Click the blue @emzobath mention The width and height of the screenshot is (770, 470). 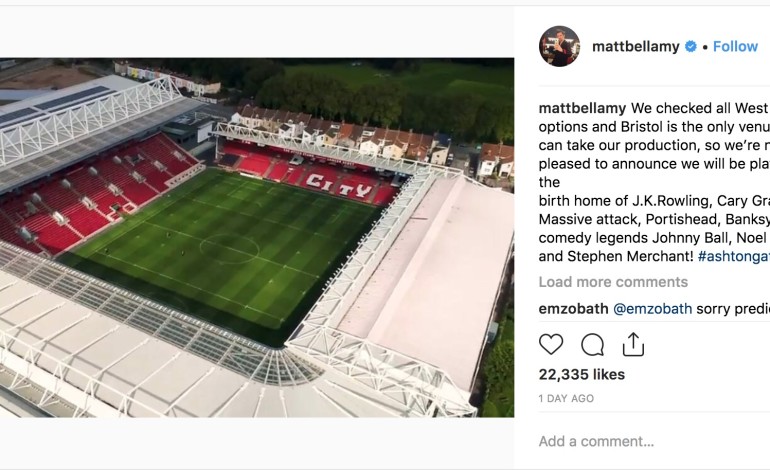click(652, 309)
